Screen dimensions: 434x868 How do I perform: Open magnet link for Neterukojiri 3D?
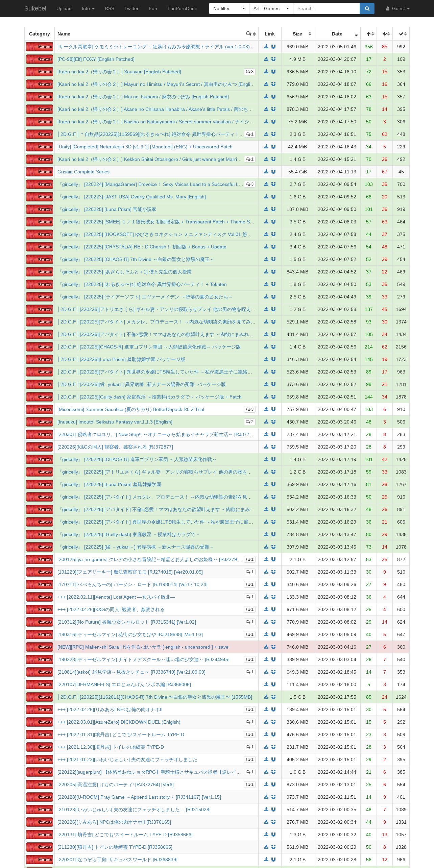[x=273, y=147]
